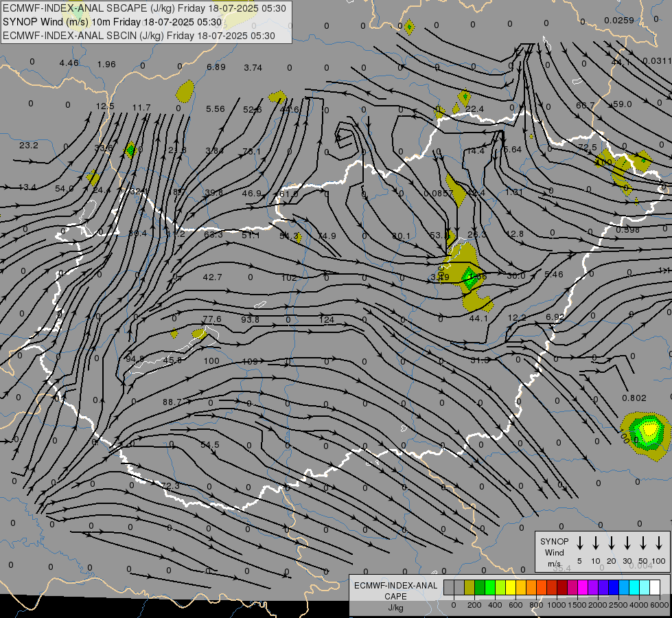This screenshot has width=672, height=618.
Task: Click the map value 59.0
Action: click(x=623, y=104)
